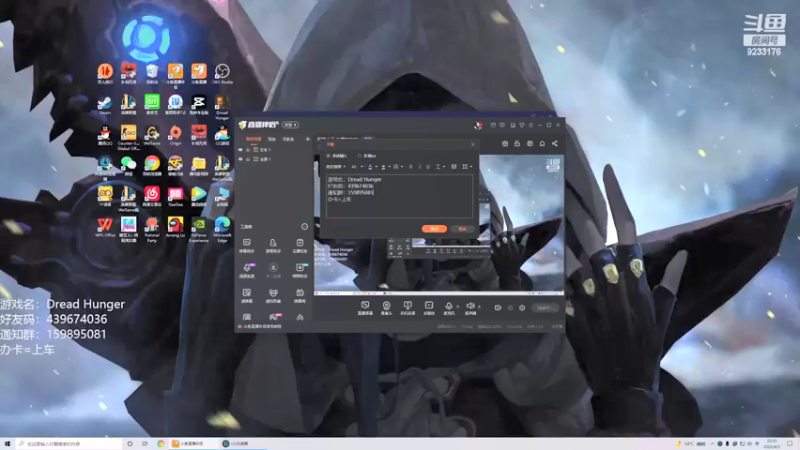Screen dimensions: 800x450
Task: Open the text background dropdown
Action: click(x=397, y=166)
